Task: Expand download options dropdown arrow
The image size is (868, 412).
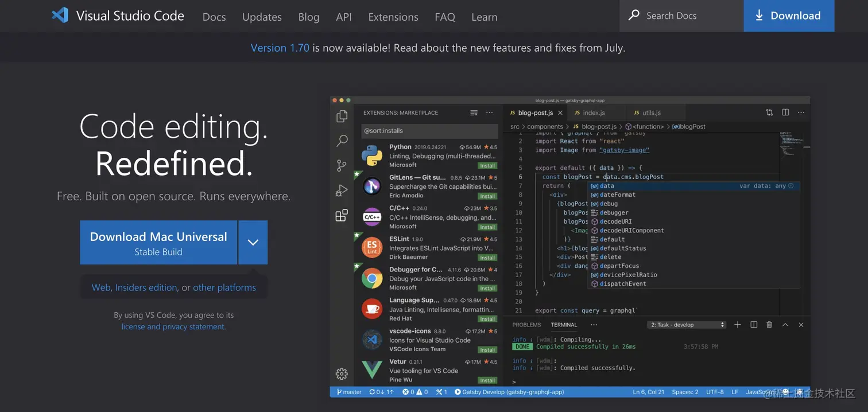Action: click(253, 242)
